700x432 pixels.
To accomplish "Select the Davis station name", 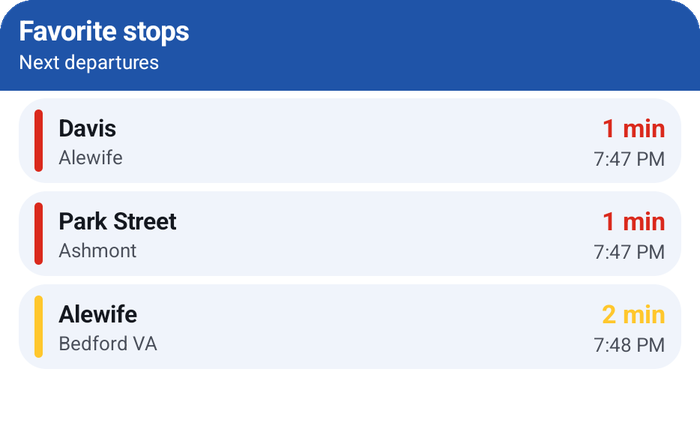I will click(x=88, y=129).
